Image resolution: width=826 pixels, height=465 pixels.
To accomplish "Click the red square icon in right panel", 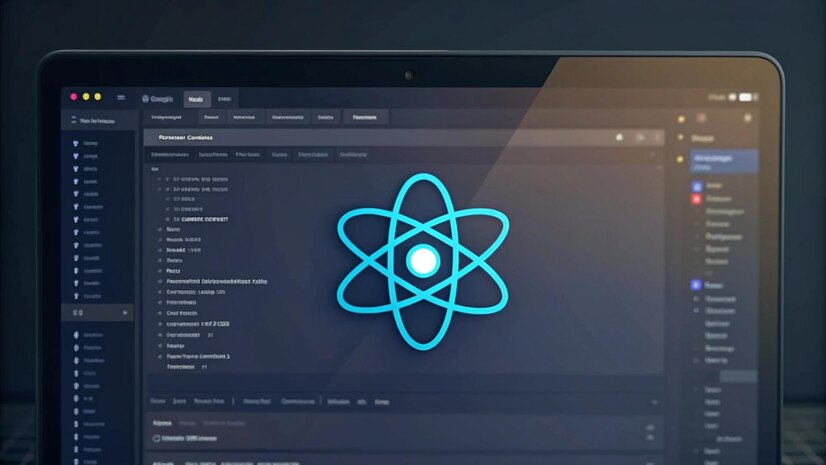I will point(696,199).
